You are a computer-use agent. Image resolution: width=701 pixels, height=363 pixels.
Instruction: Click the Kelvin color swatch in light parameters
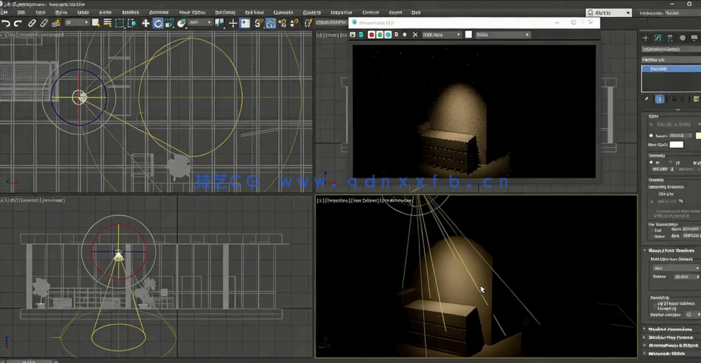[698, 135]
